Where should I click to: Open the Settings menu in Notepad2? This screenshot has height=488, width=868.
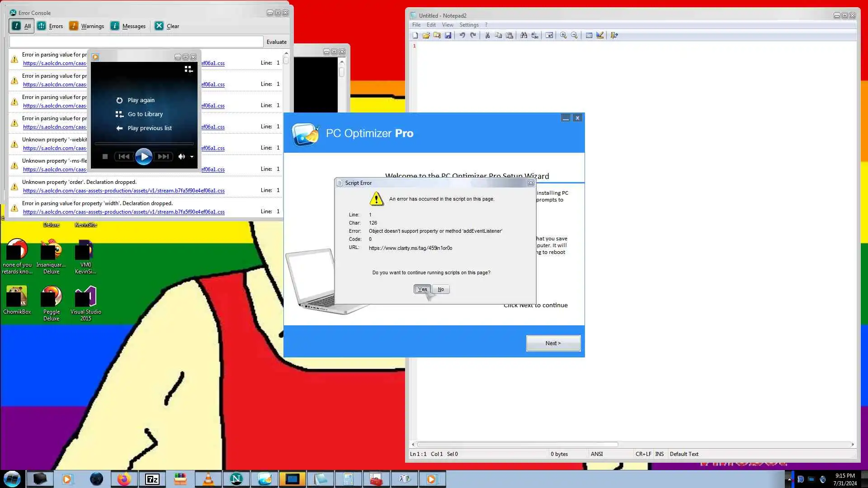point(469,25)
